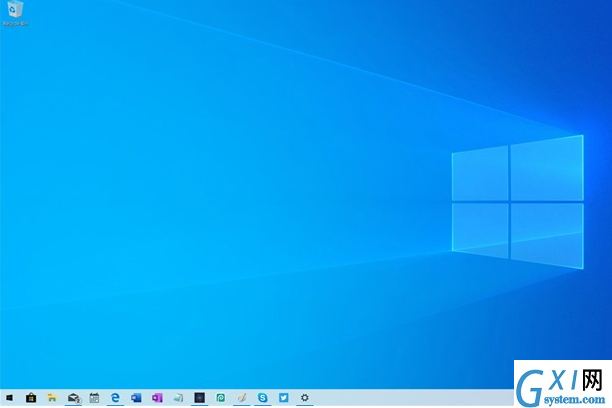This screenshot has height=408, width=612.
Task: Open Skype from the taskbar
Action: (x=263, y=398)
